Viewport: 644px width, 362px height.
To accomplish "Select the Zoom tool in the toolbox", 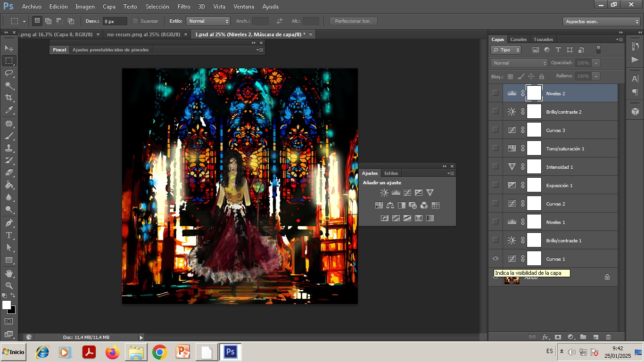I will pos(9,286).
